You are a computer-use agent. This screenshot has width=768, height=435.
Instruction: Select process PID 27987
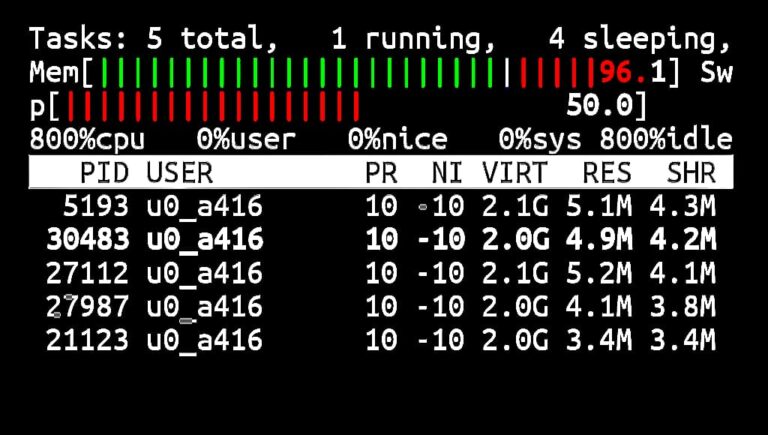[x=381, y=307]
